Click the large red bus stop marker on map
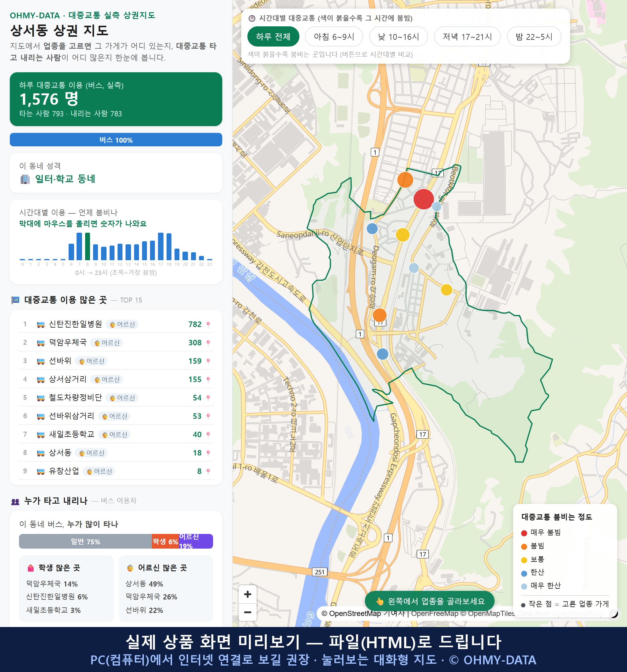Image resolution: width=627 pixels, height=672 pixels. [x=423, y=199]
